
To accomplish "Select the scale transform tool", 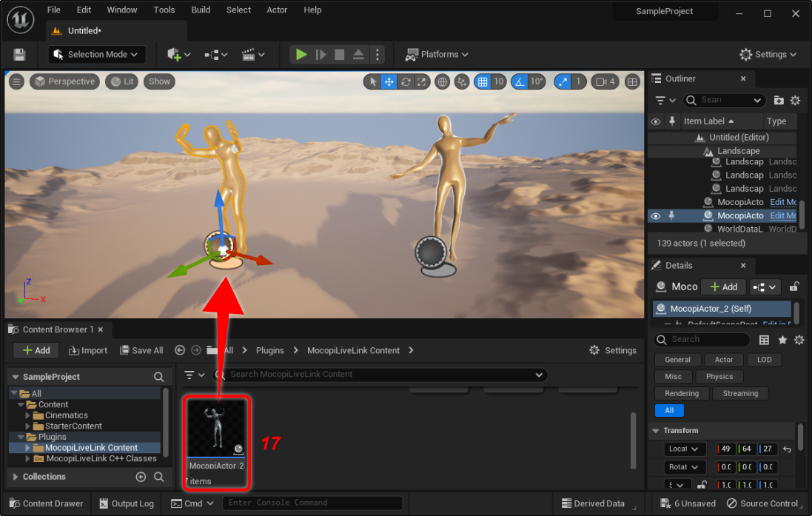I will point(421,82).
